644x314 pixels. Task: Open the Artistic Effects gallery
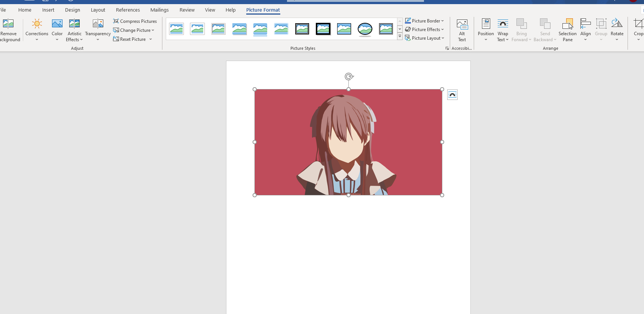pyautogui.click(x=74, y=30)
